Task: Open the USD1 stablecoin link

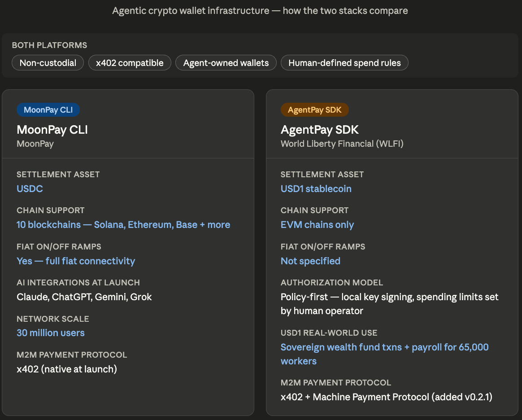Action: pyautogui.click(x=316, y=189)
